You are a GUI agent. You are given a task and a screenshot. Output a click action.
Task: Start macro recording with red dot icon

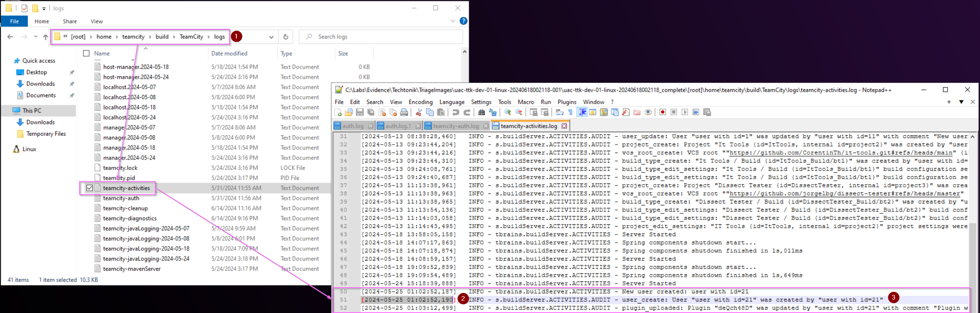tap(663, 112)
